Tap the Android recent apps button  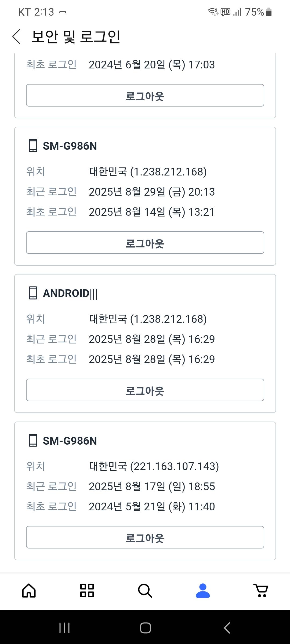point(64,628)
